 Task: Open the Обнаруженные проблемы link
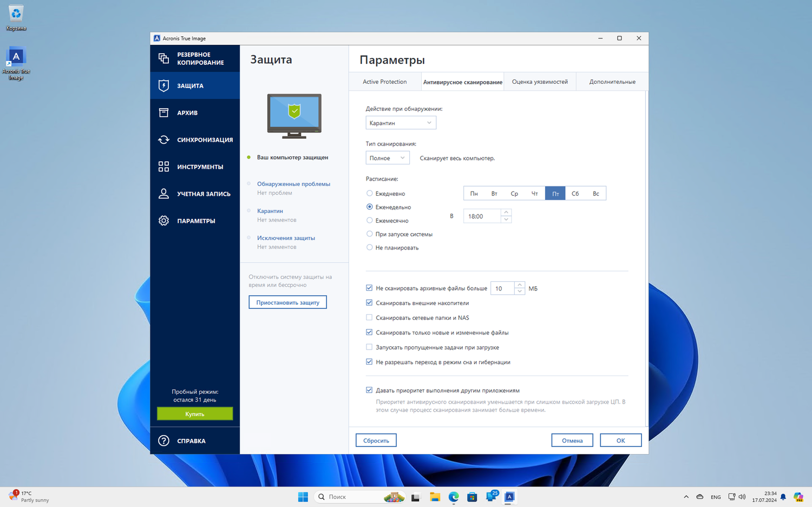294,184
